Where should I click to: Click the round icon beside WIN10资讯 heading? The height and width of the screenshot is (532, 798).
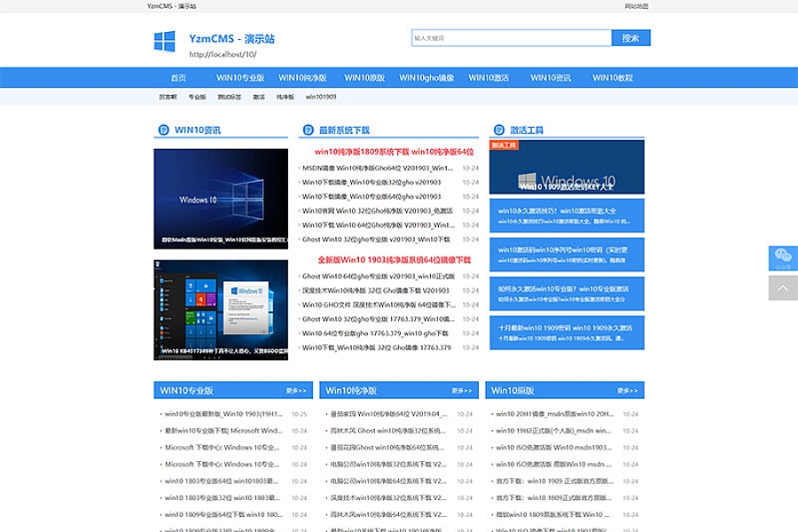click(163, 129)
